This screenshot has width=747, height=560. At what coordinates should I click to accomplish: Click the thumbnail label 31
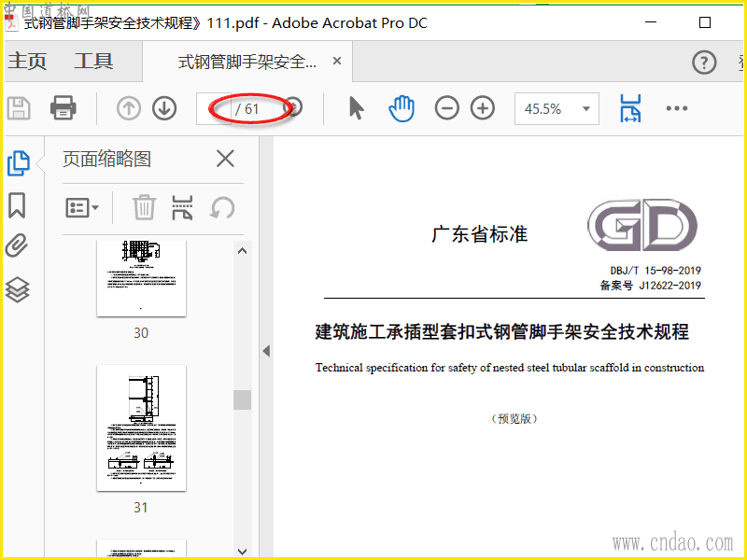[141, 507]
